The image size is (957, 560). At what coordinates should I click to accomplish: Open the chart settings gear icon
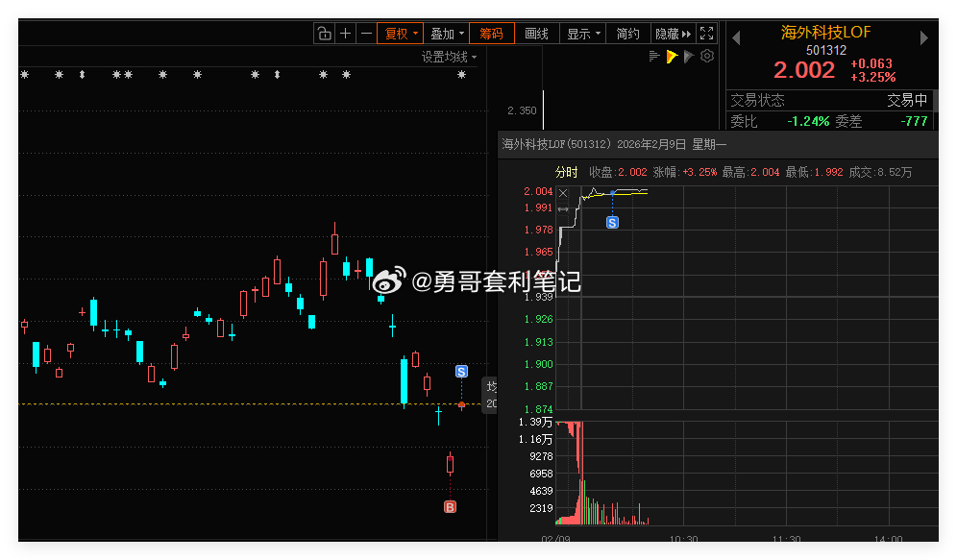click(x=706, y=56)
